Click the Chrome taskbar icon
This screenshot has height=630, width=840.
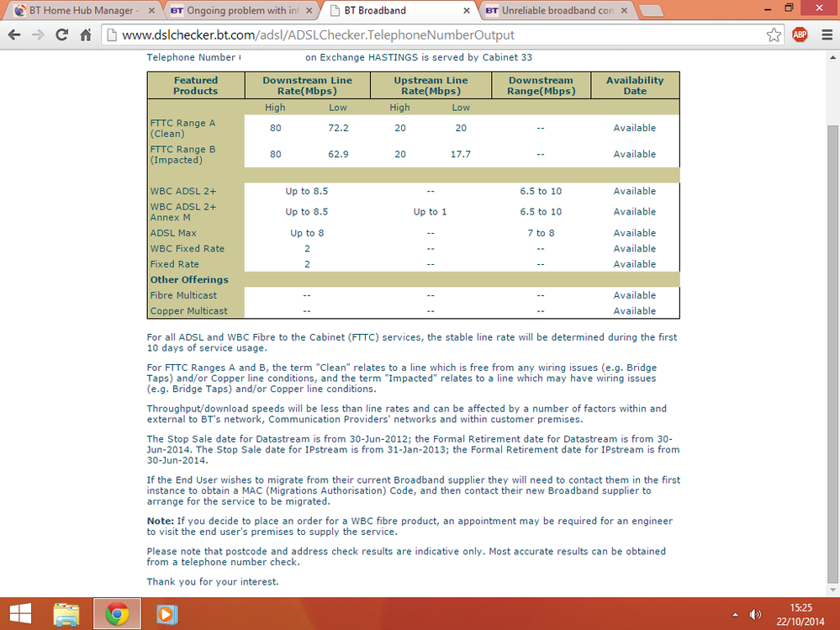118,614
